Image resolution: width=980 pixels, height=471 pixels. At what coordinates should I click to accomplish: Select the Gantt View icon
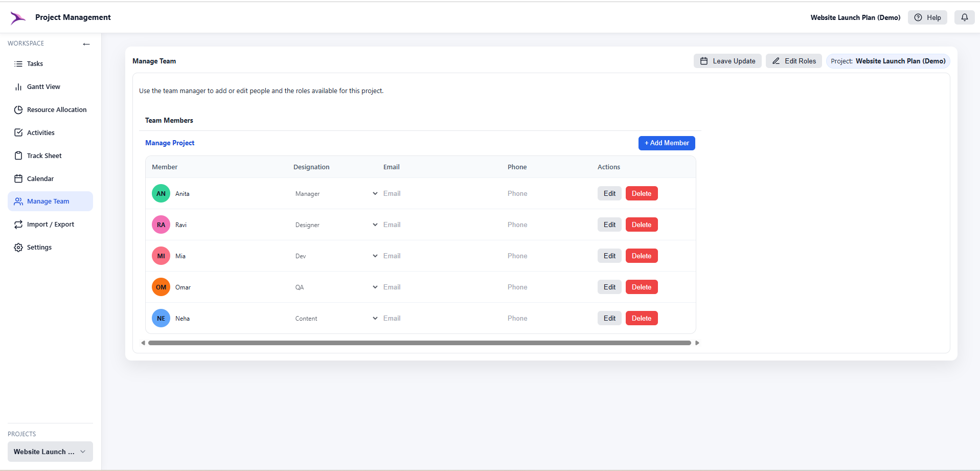pos(18,86)
